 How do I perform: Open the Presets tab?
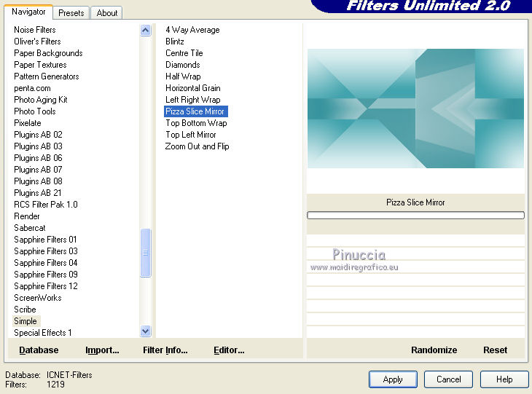tap(71, 13)
